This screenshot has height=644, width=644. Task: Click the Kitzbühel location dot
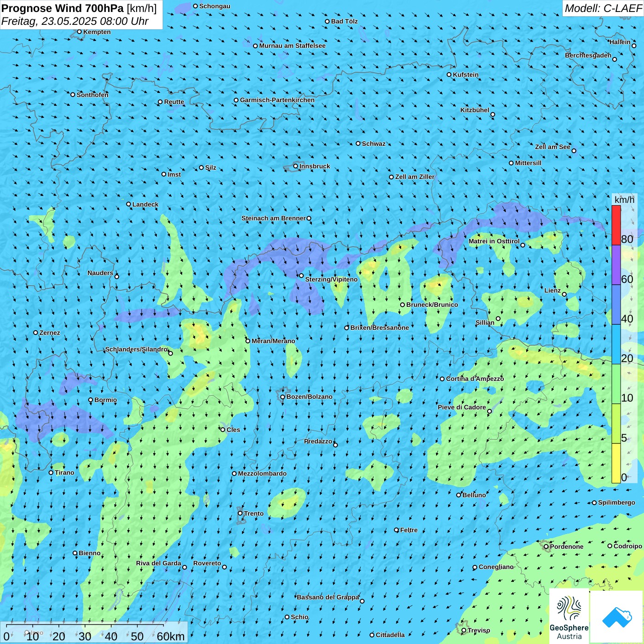493,115
